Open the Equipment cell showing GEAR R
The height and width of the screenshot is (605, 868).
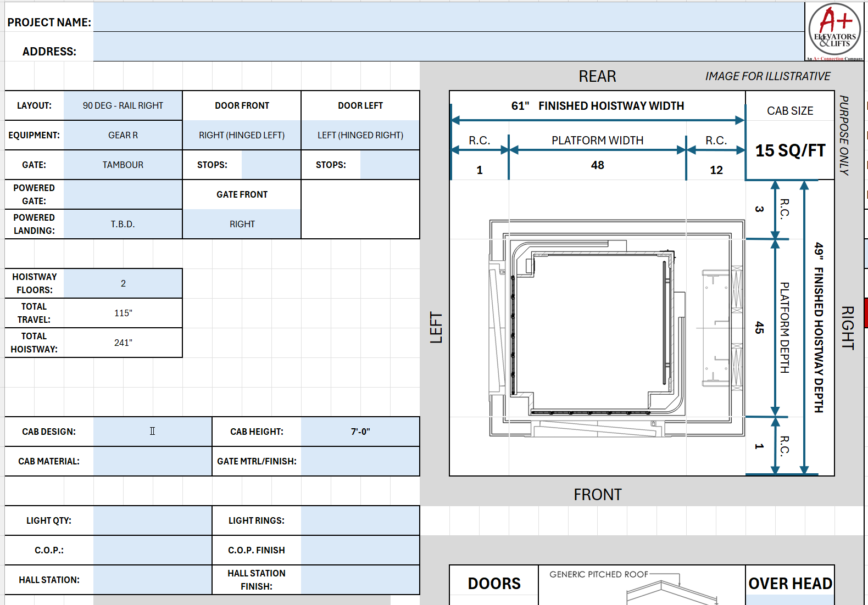123,135
